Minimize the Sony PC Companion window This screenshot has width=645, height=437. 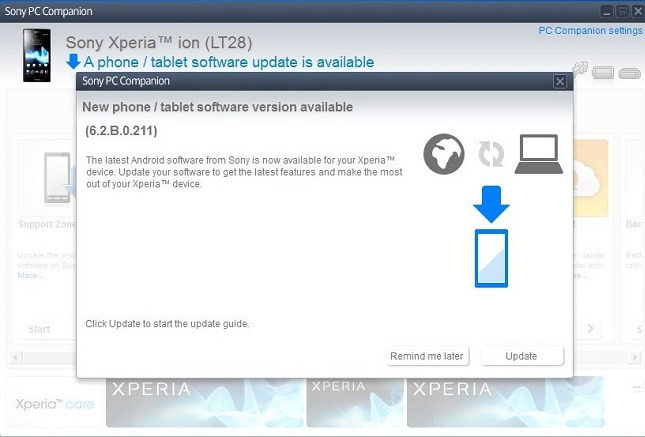[606, 11]
